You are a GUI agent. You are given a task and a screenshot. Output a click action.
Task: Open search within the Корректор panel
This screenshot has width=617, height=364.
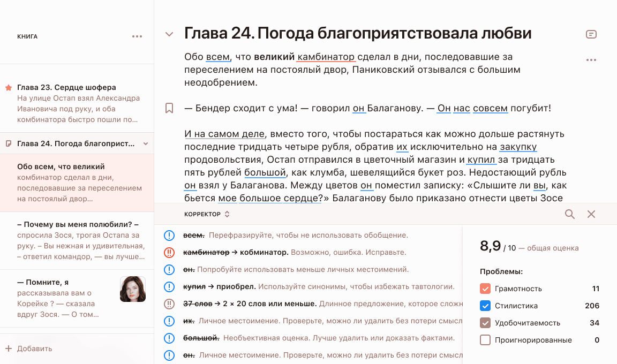coord(569,214)
